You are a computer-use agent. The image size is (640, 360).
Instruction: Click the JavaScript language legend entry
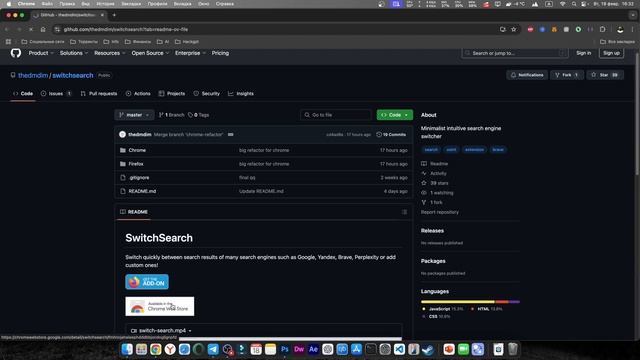pyautogui.click(x=442, y=309)
